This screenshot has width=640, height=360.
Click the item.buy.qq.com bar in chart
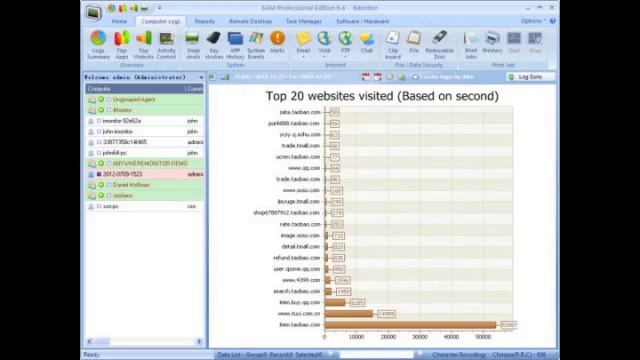[335, 302]
